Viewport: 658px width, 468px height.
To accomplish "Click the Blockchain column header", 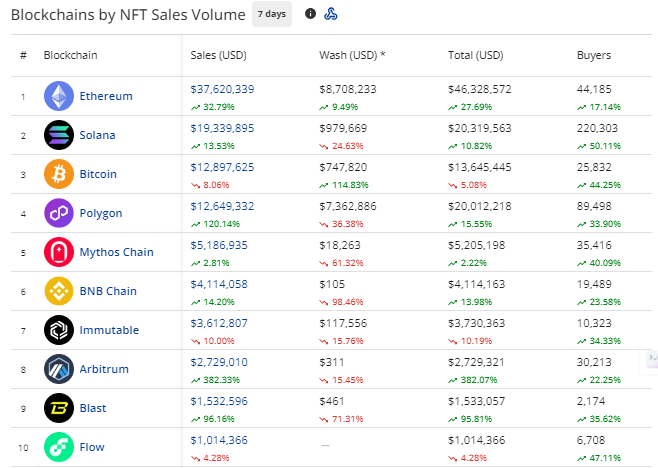I will [x=70, y=55].
